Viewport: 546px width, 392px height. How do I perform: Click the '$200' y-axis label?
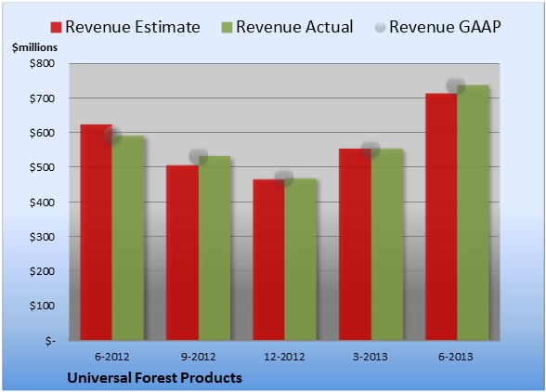pyautogui.click(x=42, y=271)
